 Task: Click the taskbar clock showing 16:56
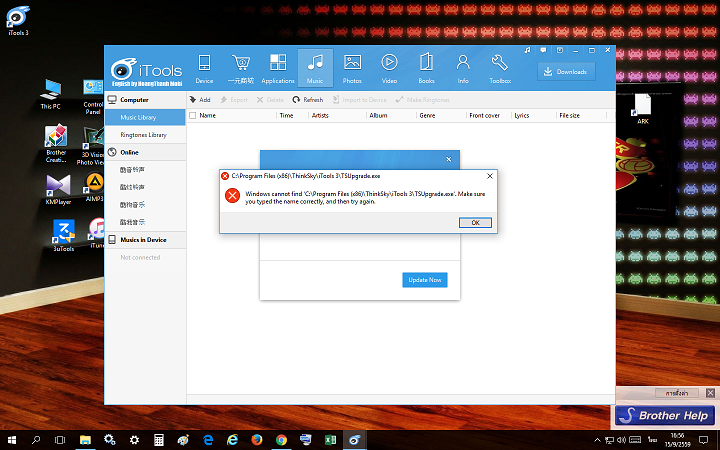677,440
